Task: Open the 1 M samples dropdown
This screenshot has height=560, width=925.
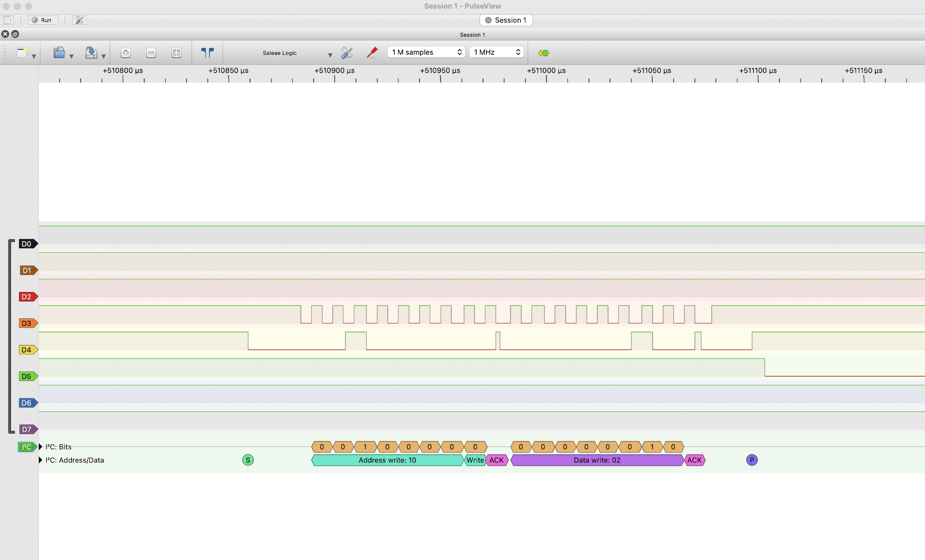Action: [x=426, y=52]
